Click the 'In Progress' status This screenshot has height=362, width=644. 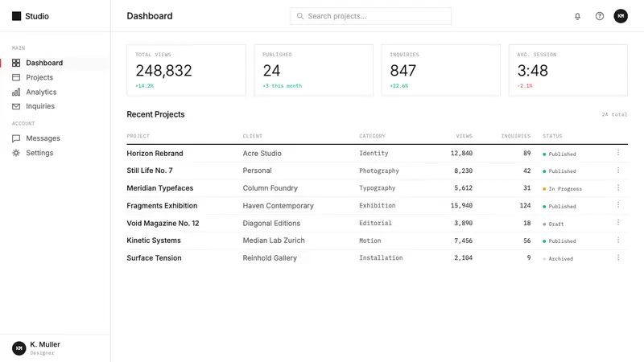[x=563, y=189]
